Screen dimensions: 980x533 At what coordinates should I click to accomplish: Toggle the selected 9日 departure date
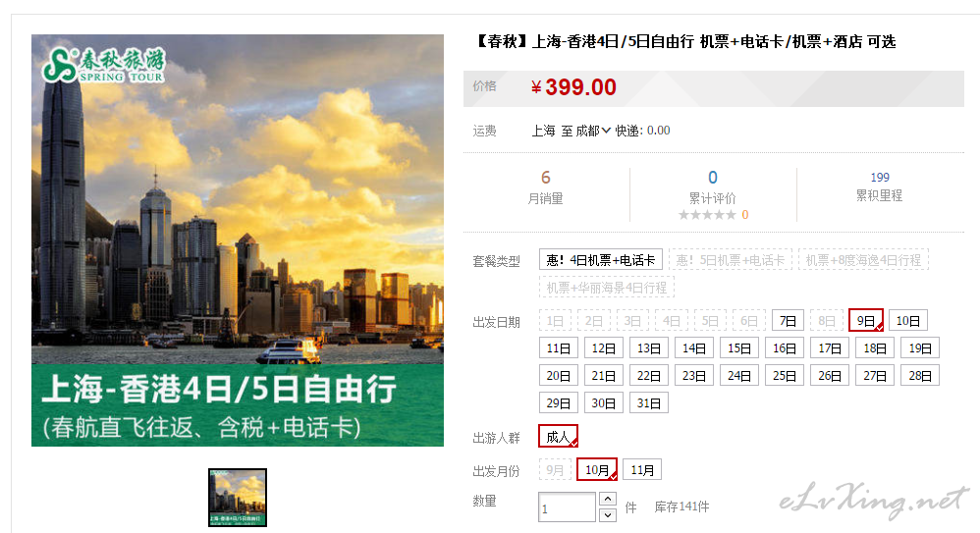(x=866, y=321)
